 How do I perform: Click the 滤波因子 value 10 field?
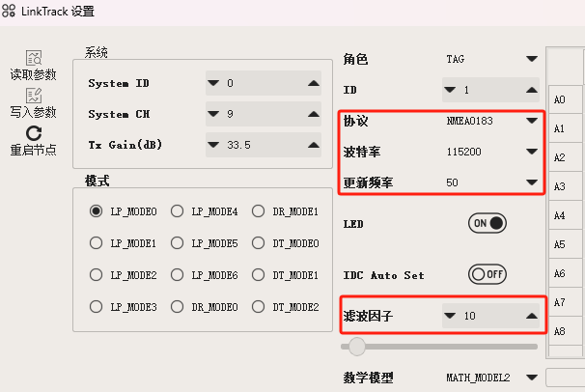coord(491,316)
